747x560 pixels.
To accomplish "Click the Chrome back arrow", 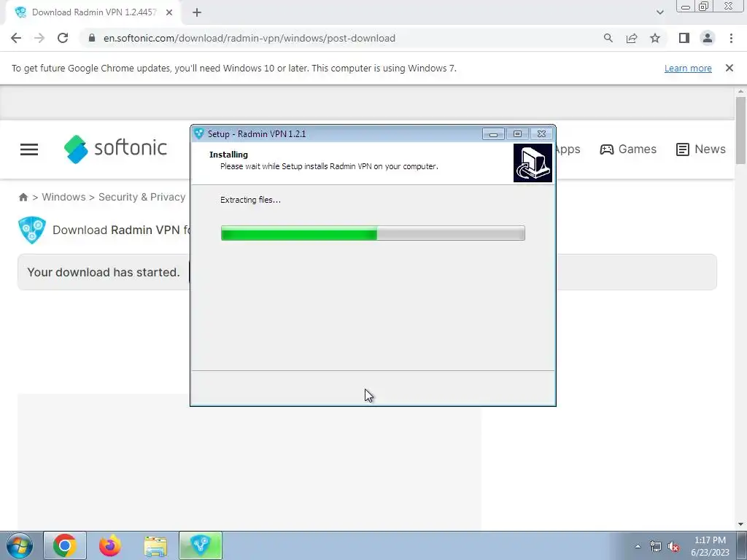I will click(16, 38).
